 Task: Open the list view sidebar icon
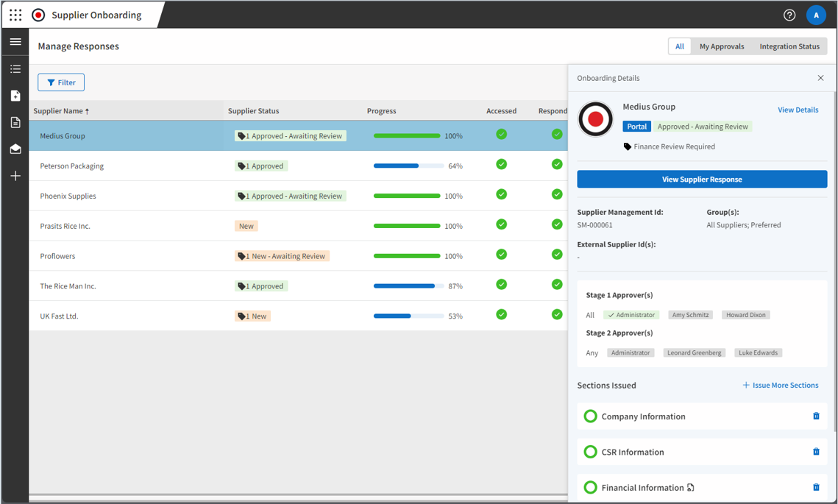point(15,69)
